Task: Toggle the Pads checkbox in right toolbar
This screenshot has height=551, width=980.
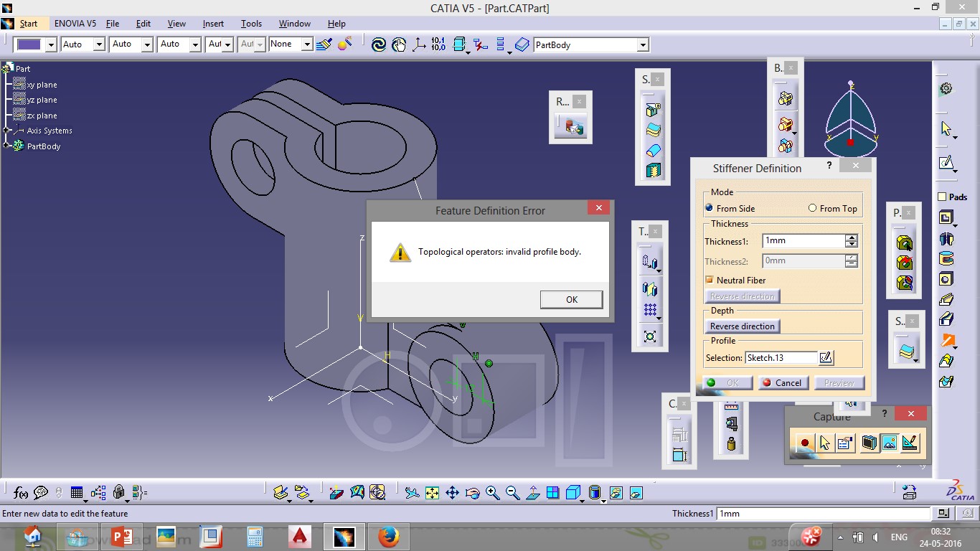Action: [x=942, y=197]
